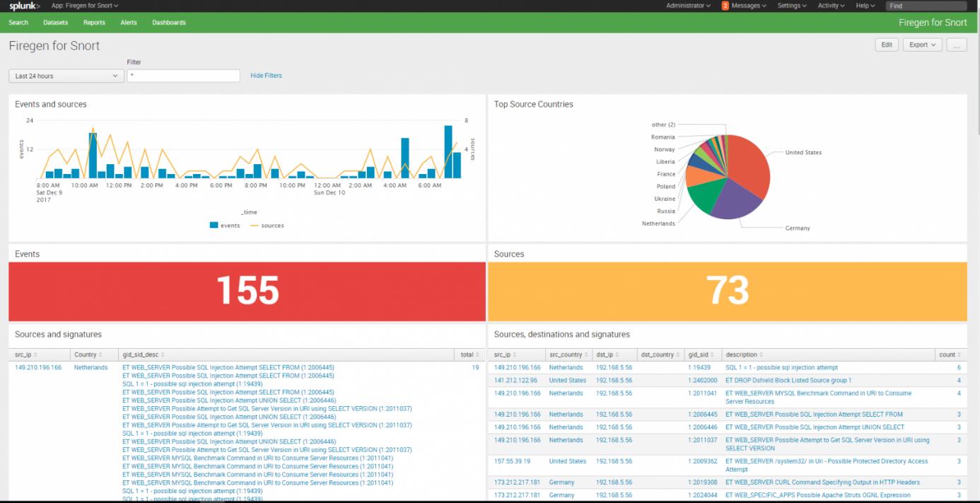Click ET DROP Dshield Block Listed Source description

[788, 381]
